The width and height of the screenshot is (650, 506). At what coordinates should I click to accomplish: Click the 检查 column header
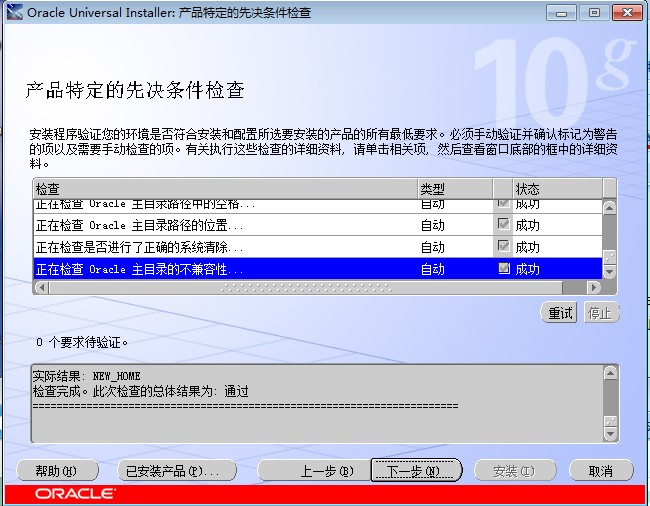tap(226, 189)
